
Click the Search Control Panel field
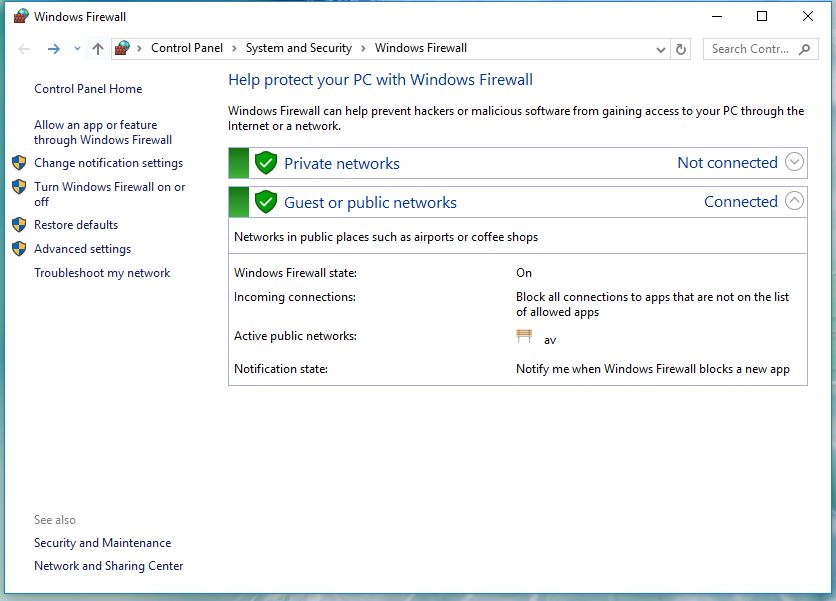750,48
